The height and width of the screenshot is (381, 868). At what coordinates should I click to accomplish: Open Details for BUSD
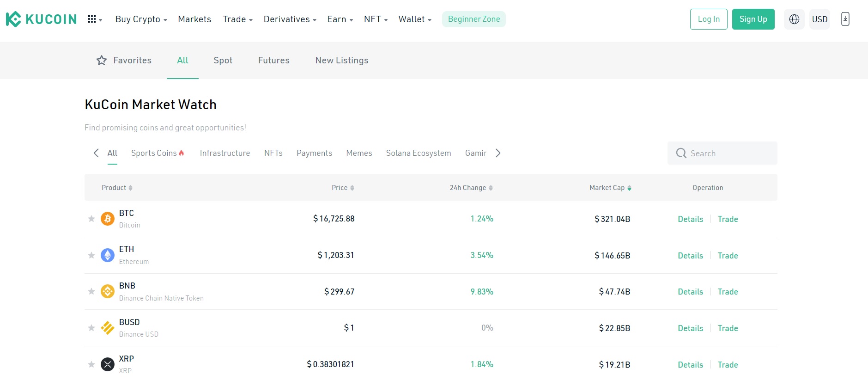690,328
